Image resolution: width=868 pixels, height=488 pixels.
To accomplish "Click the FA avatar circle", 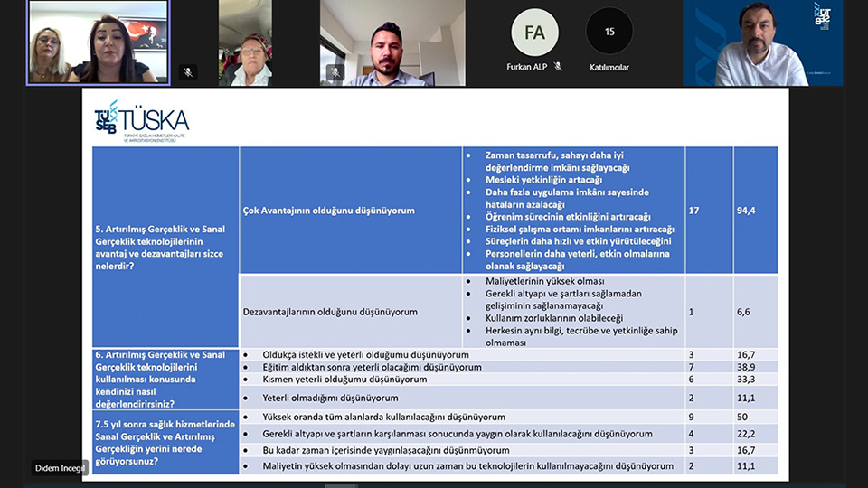I will click(534, 32).
